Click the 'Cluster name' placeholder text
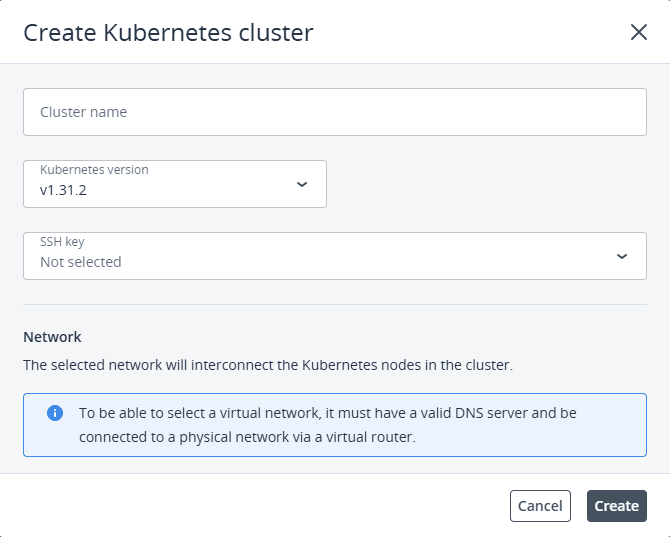 (x=83, y=112)
